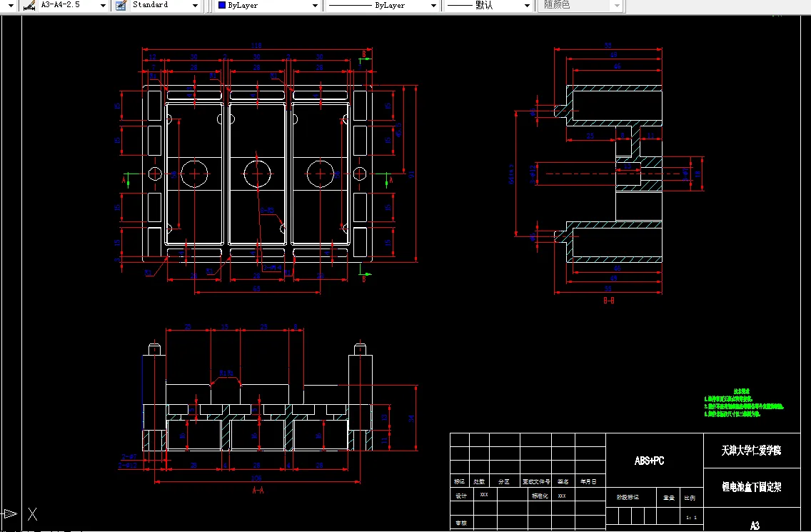Open the 随颜色 plot style dropdown

(617, 5)
